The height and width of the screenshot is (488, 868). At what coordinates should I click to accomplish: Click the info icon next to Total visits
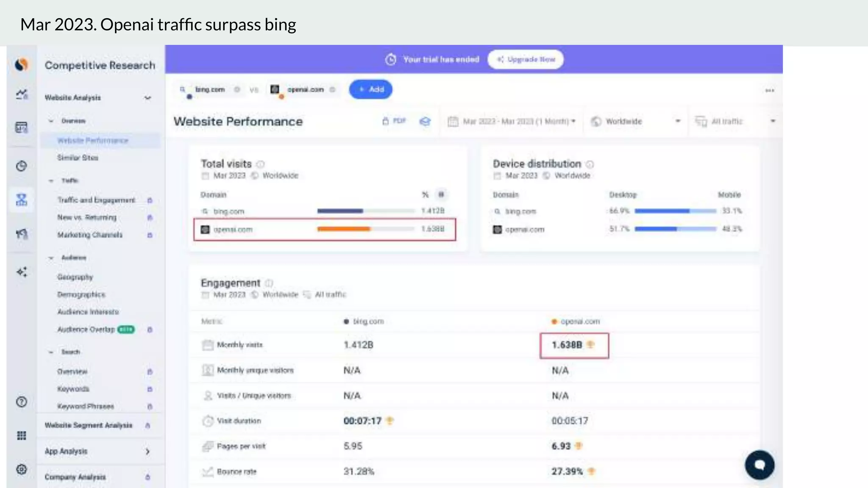[261, 164]
